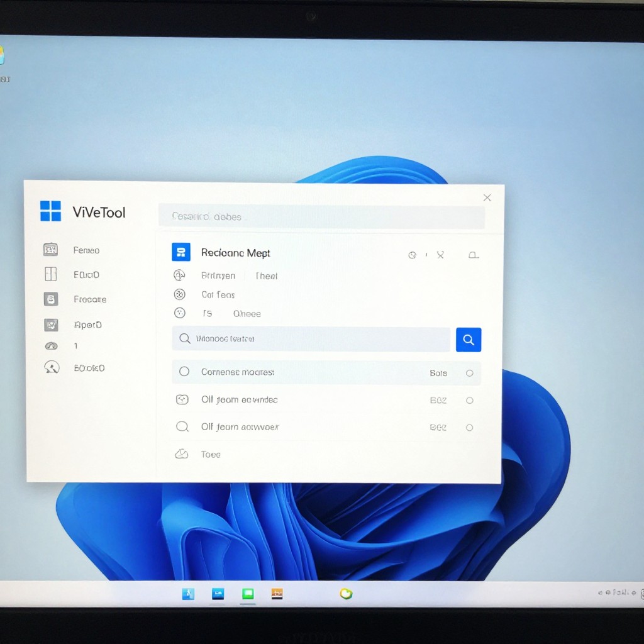Image resolution: width=644 pixels, height=644 pixels.
Task: Click the icon left of Oll jeom ecwndec
Action: 182,399
